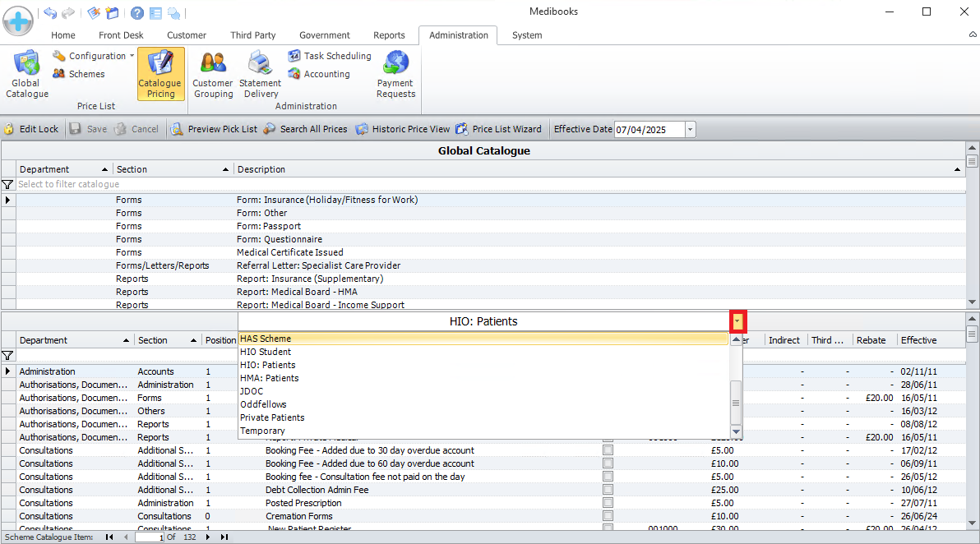Click Search All Prices
This screenshot has height=544, width=980.
[x=305, y=129]
